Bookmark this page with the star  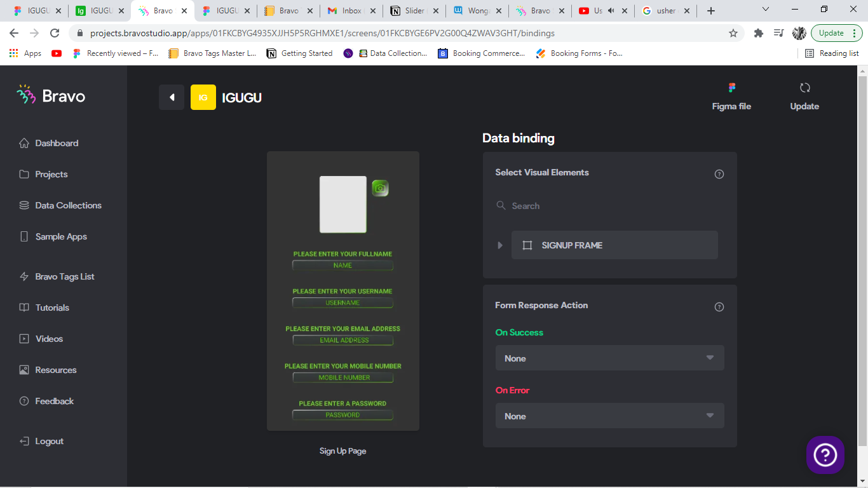[733, 33]
